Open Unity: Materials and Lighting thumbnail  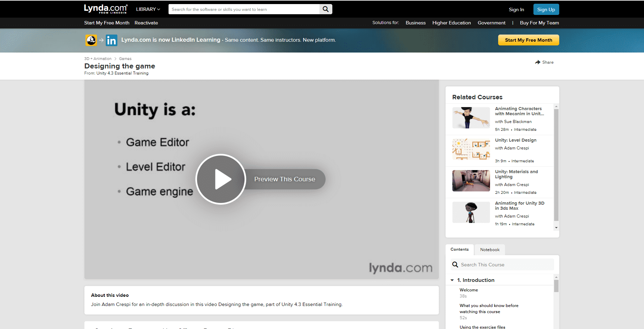(x=471, y=181)
